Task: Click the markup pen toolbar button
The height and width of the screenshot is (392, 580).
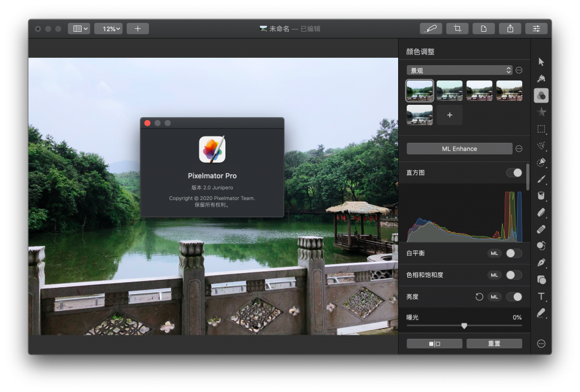Action: point(431,28)
